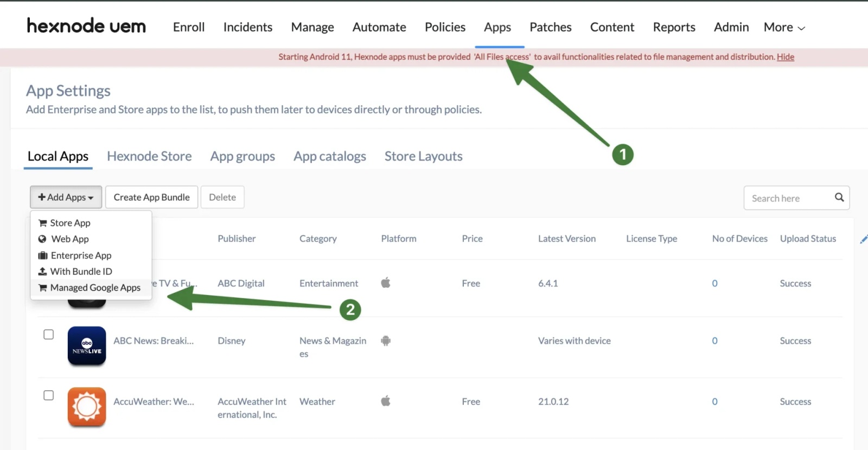
Task: Open the Reports navigation item
Action: pyautogui.click(x=674, y=27)
